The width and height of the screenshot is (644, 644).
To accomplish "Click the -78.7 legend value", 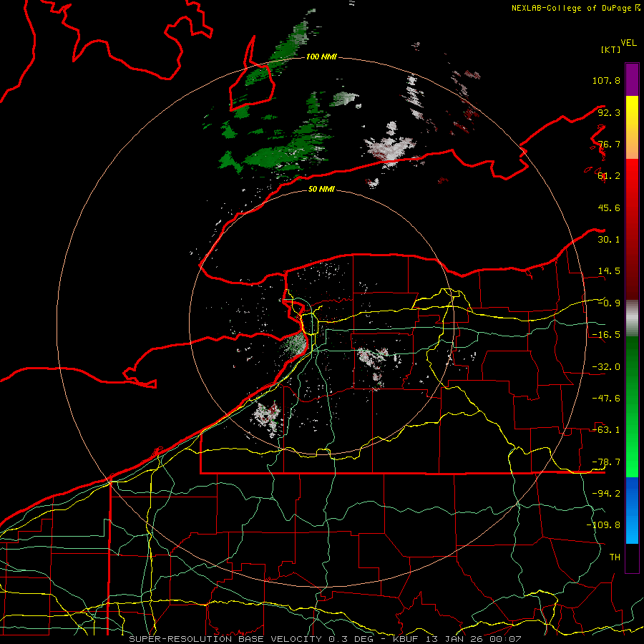I will 606,462.
